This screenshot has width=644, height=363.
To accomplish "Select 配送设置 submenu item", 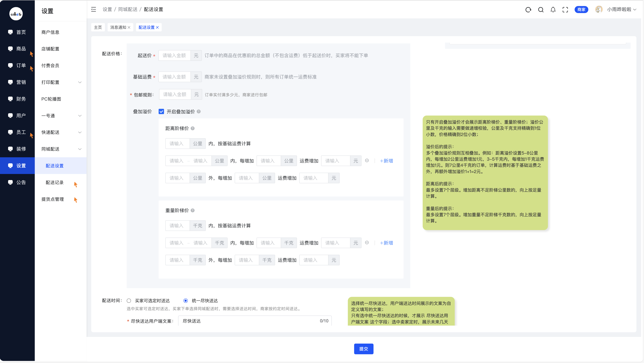I will [60, 166].
